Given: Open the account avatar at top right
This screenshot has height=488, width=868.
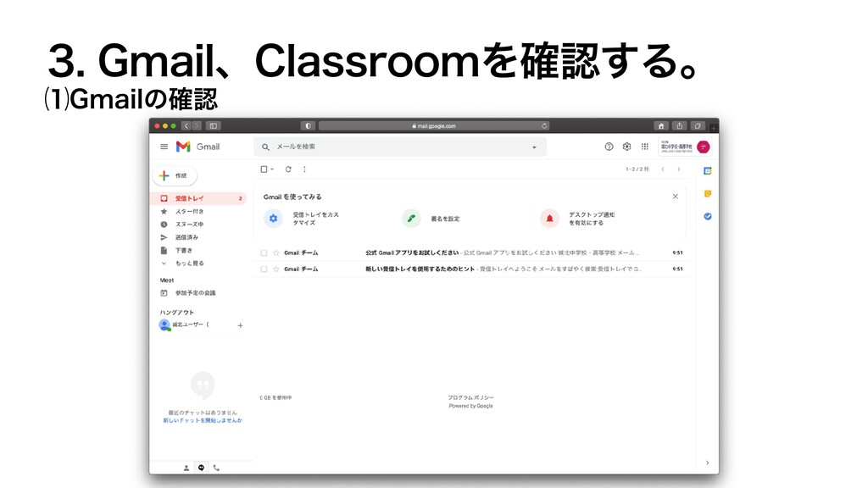Looking at the screenshot, I should pos(704,147).
